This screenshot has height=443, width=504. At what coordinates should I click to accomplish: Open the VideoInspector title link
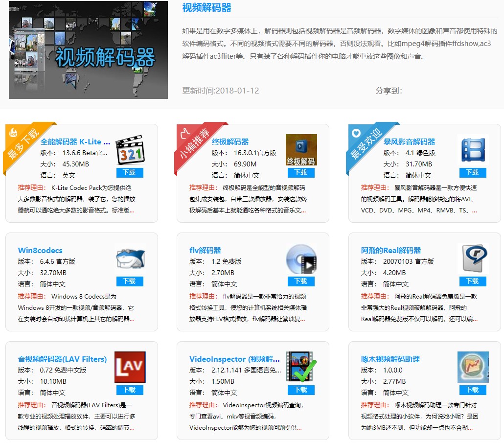point(235,359)
